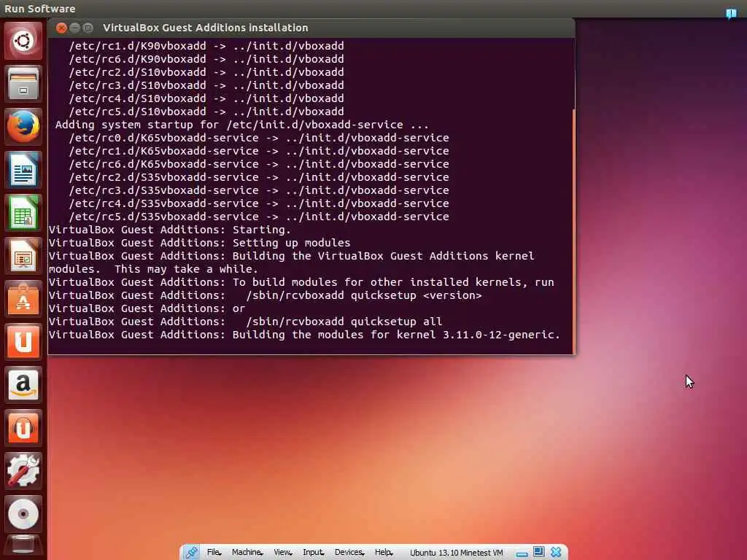
Task: Close the Guest Additions installation window
Action: click(x=61, y=28)
